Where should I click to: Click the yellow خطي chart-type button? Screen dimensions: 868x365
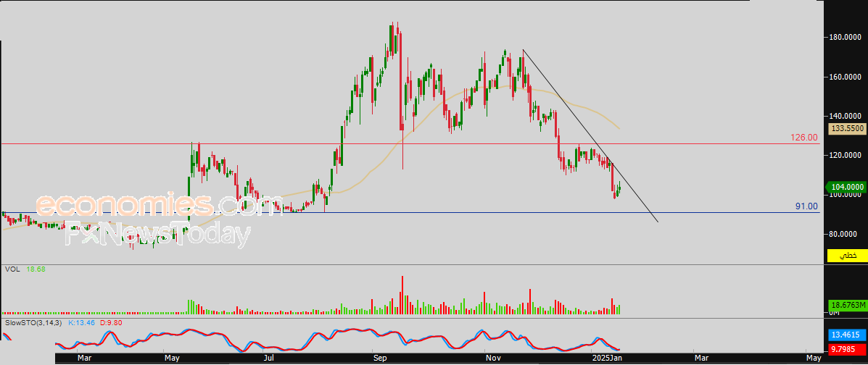point(846,256)
